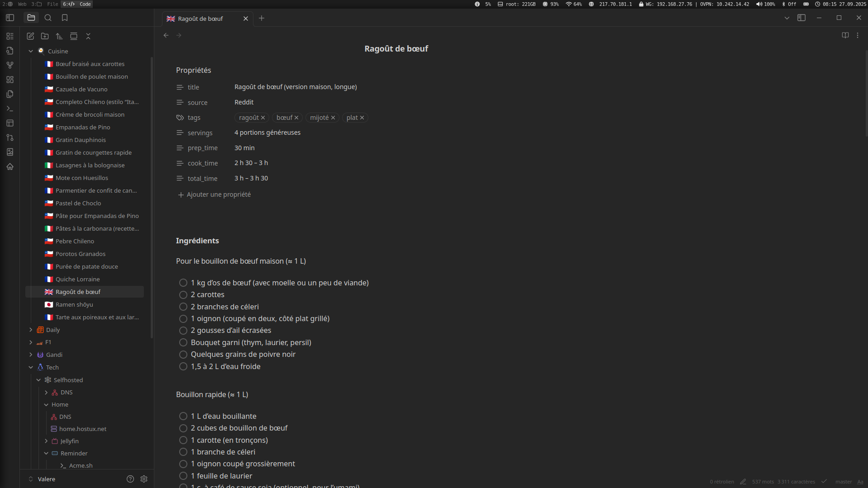The height and width of the screenshot is (488, 868).
Task: Create a new folder in file explorer
Action: click(45, 36)
